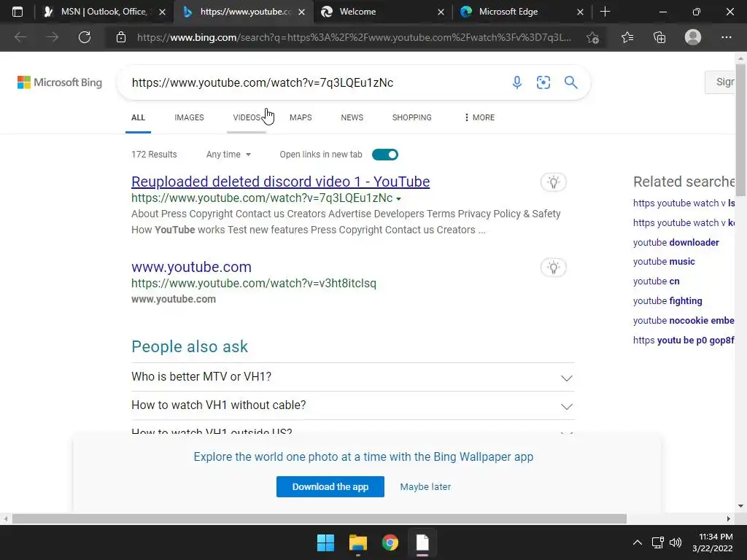Click the Microsoft Bing logo
The height and width of the screenshot is (560, 747).
tap(60, 82)
